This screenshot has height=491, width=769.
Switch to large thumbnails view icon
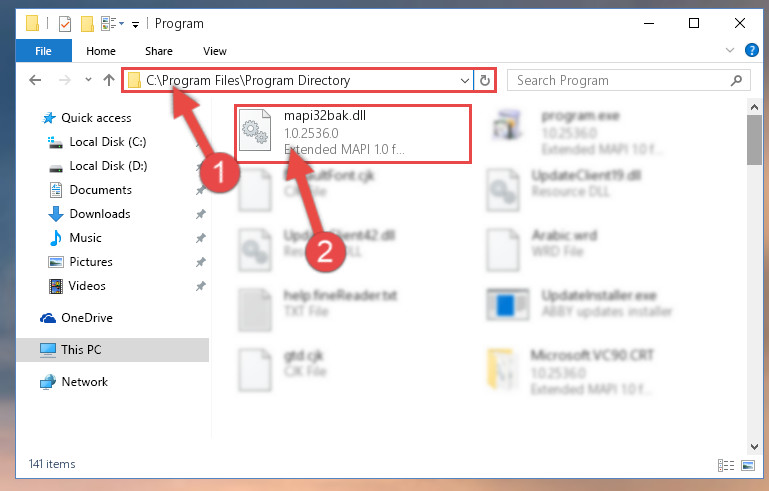747,465
